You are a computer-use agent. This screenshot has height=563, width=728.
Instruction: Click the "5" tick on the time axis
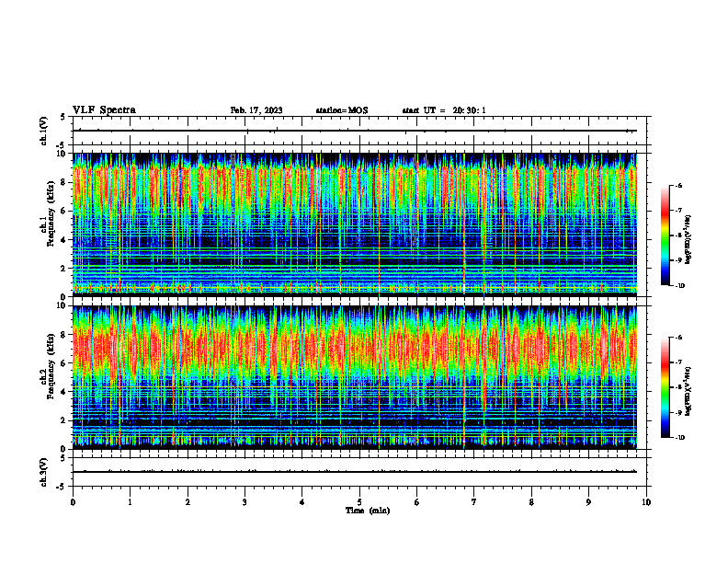[x=359, y=502]
